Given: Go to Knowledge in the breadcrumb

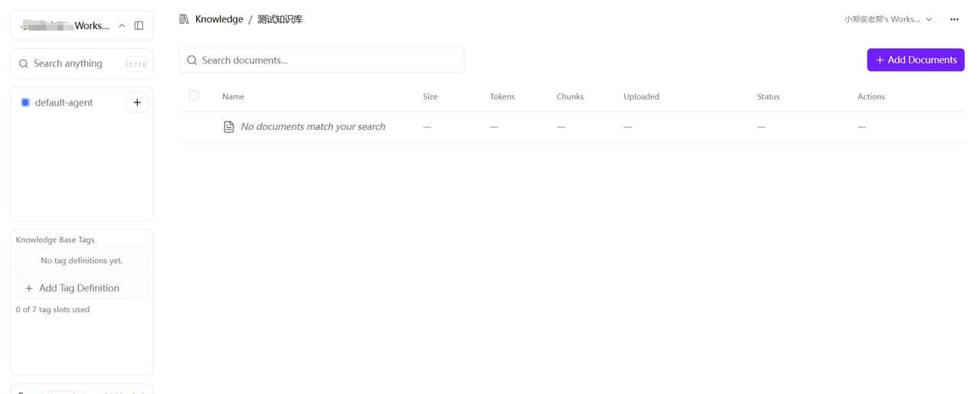Looking at the screenshot, I should click(219, 19).
